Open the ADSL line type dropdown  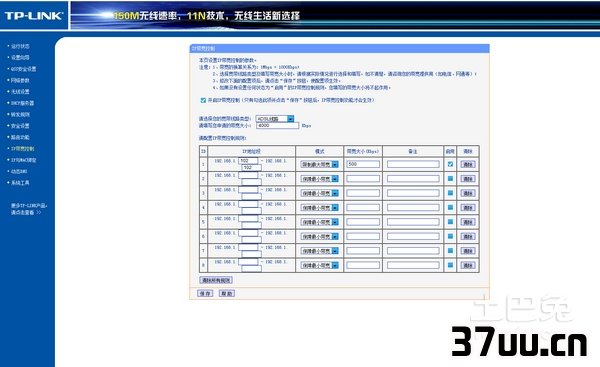(275, 119)
